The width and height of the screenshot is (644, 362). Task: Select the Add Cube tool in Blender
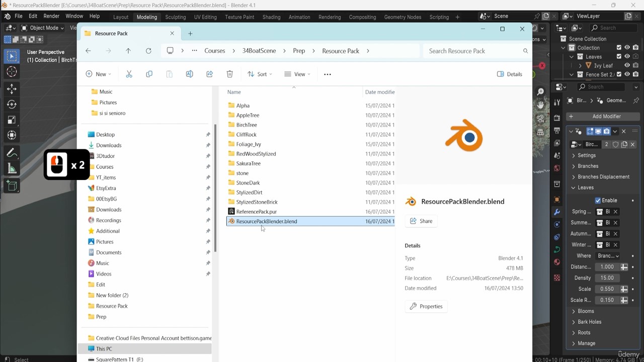click(12, 186)
